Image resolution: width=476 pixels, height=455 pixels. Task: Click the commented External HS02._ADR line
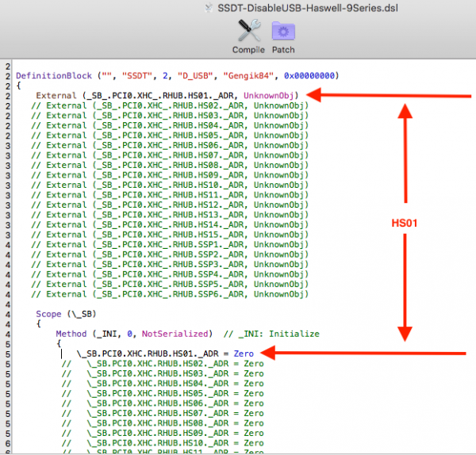pos(170,105)
